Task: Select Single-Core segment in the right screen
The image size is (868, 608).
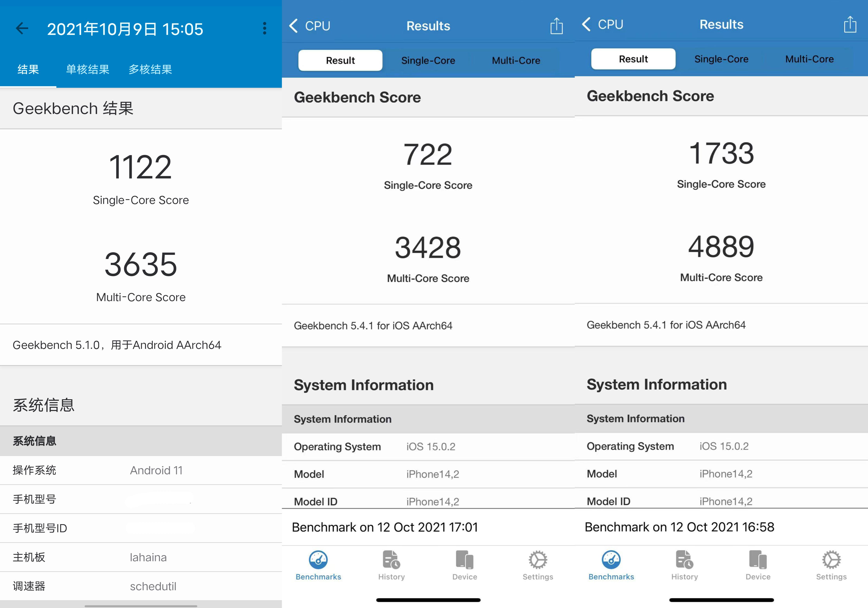Action: [x=721, y=59]
